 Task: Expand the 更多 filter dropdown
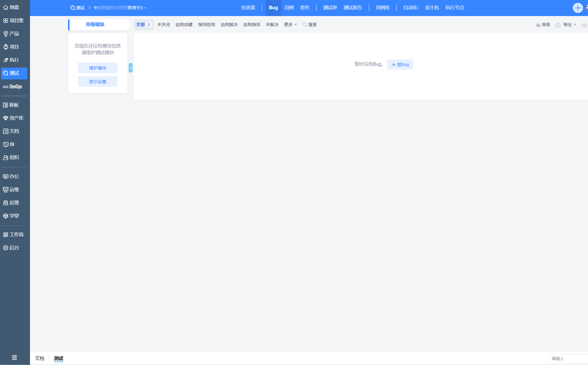[290, 25]
